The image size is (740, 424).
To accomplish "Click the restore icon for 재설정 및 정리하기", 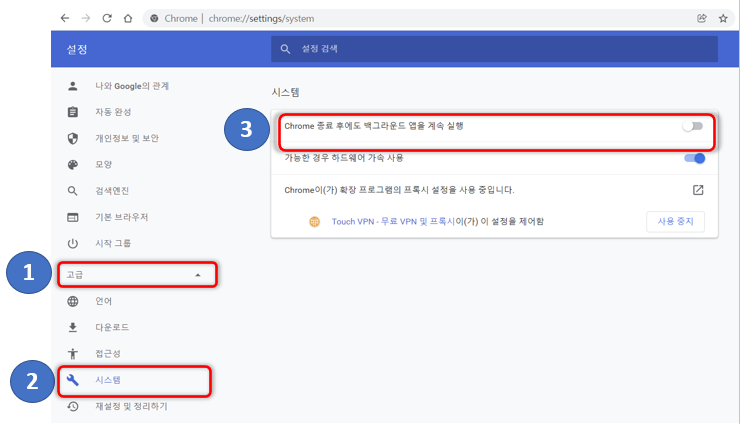I will click(73, 406).
